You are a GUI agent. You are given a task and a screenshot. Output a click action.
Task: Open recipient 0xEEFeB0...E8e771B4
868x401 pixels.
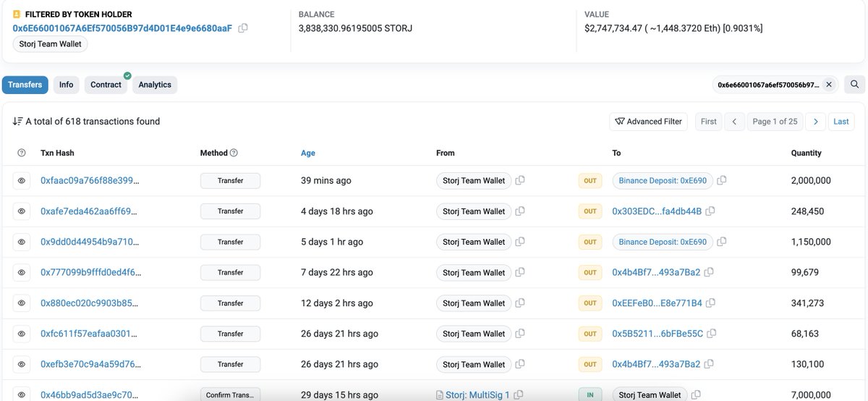(x=658, y=303)
